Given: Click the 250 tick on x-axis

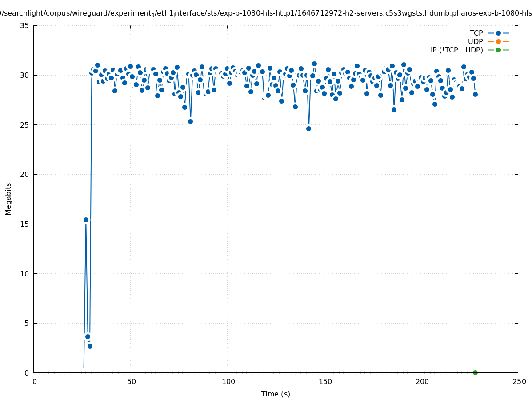Looking at the screenshot, I should click(x=518, y=381).
